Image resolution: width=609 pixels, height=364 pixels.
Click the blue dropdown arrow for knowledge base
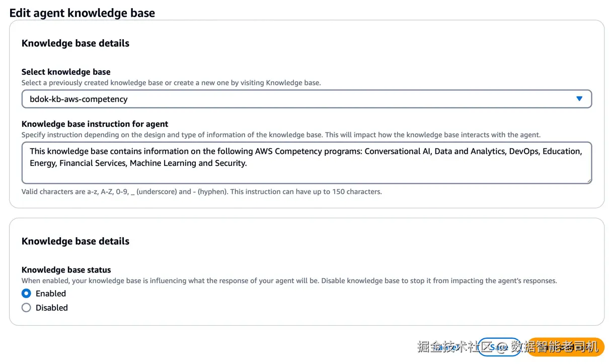pyautogui.click(x=579, y=99)
